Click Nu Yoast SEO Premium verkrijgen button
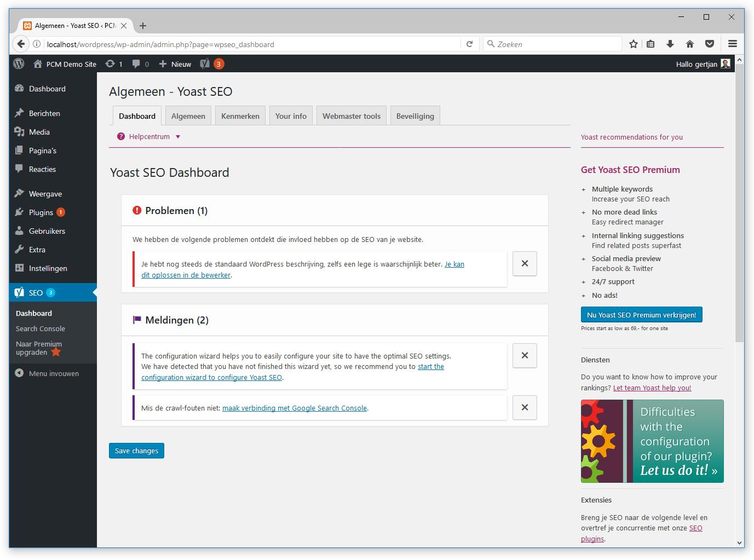Viewport: 754px width, 560px height. click(641, 315)
